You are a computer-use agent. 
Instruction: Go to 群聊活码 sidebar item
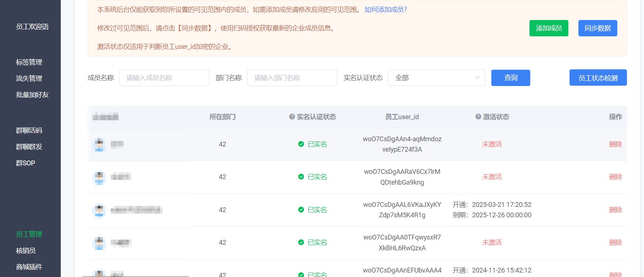point(29,131)
